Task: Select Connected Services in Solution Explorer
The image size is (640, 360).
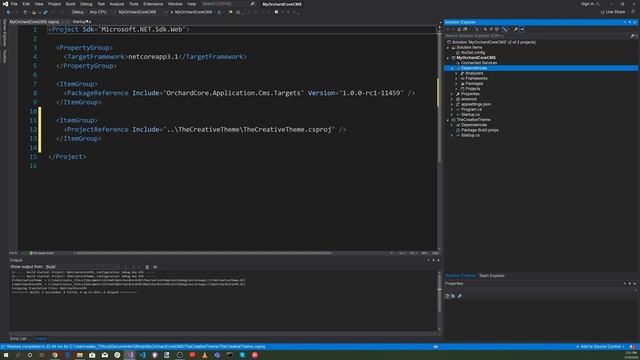Action: 478,63
